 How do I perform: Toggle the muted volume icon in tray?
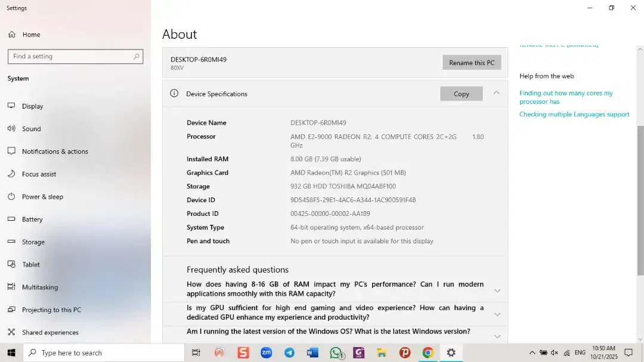[x=554, y=353]
